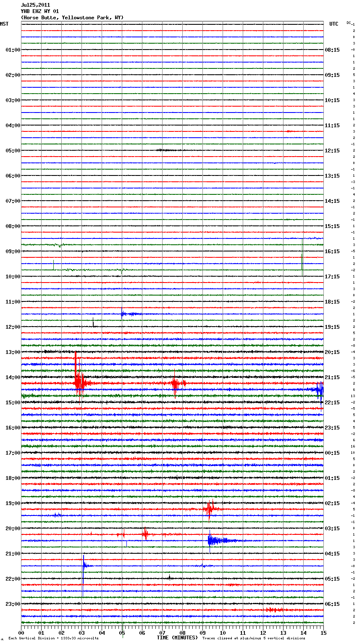
Task: Click the 09:15 UTC time label
Action: coord(332,75)
